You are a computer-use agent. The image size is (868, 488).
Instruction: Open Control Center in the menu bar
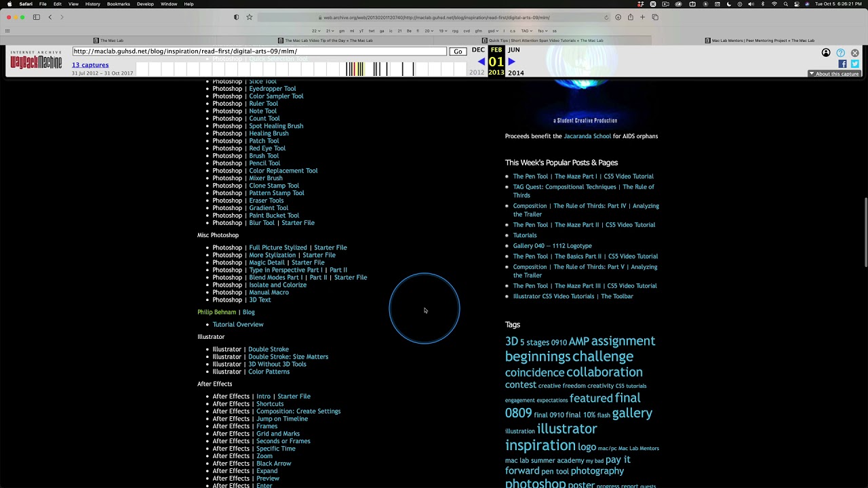(797, 4)
